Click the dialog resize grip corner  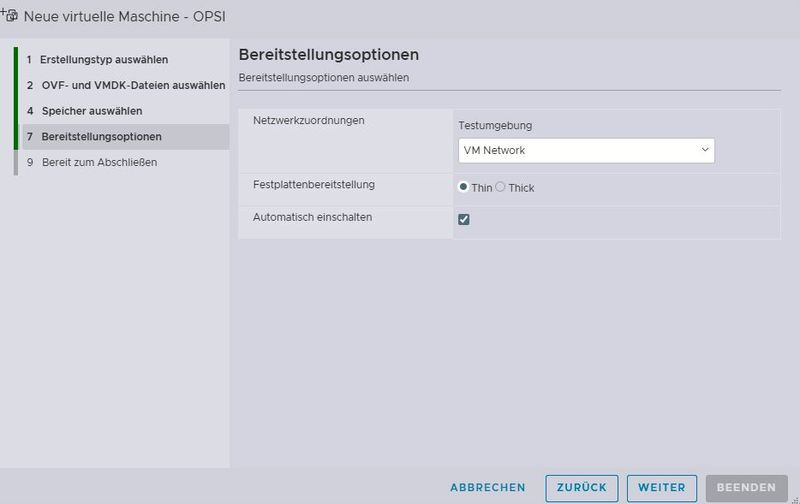(795, 500)
